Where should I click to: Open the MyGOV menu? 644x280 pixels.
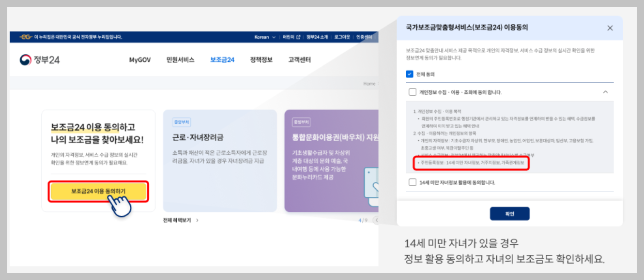140,60
